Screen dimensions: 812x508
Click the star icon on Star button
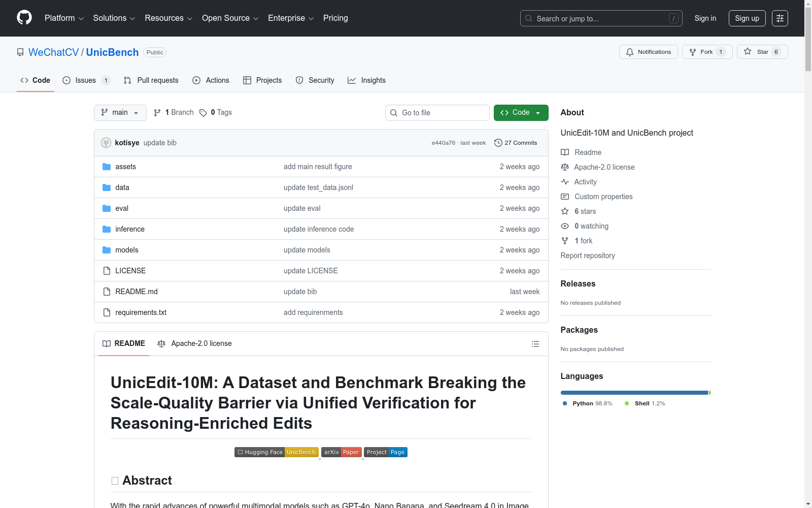[748, 51]
